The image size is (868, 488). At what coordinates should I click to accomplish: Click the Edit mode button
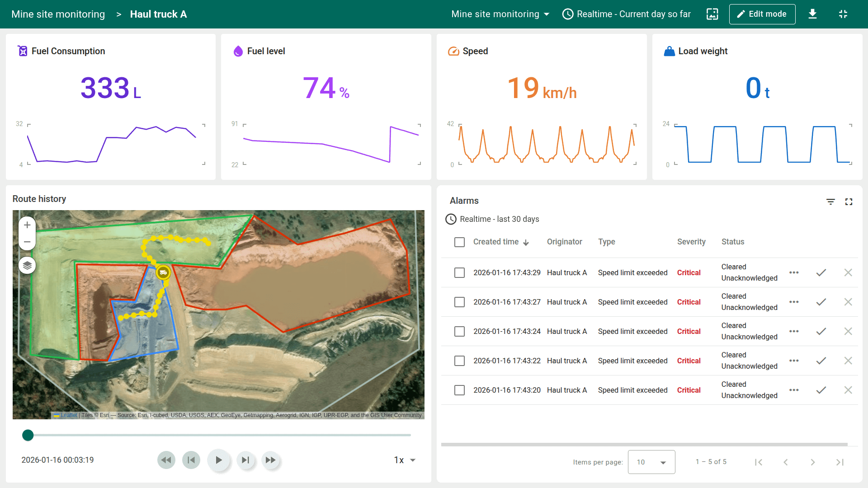[762, 14]
